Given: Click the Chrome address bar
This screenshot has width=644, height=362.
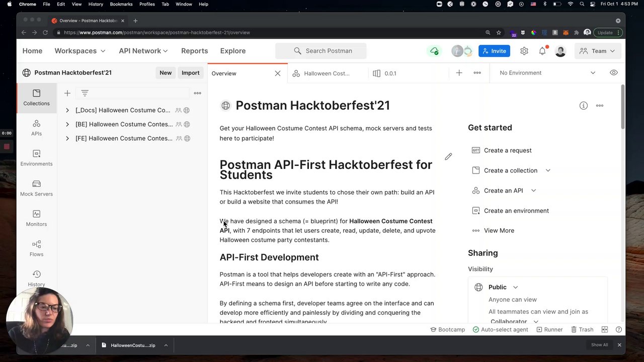Looking at the screenshot, I should click(x=272, y=32).
